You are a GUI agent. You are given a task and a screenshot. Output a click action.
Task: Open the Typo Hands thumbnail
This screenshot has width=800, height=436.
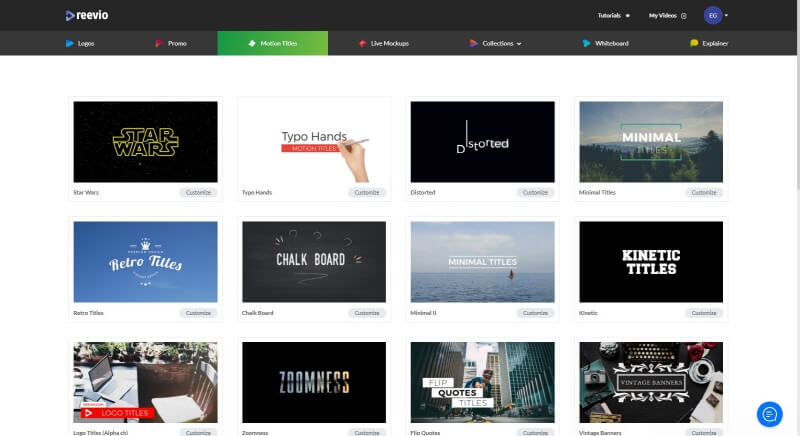tap(314, 142)
